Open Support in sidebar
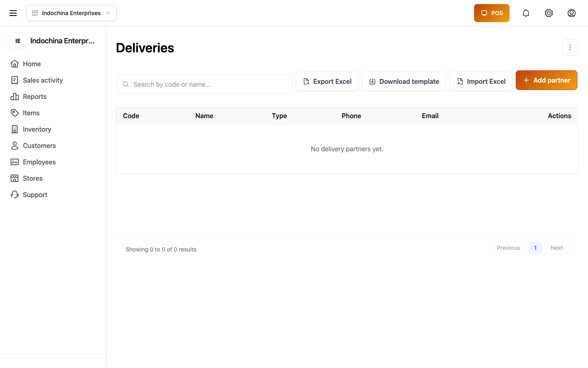Viewport: 588px width, 368px height. pyautogui.click(x=35, y=195)
